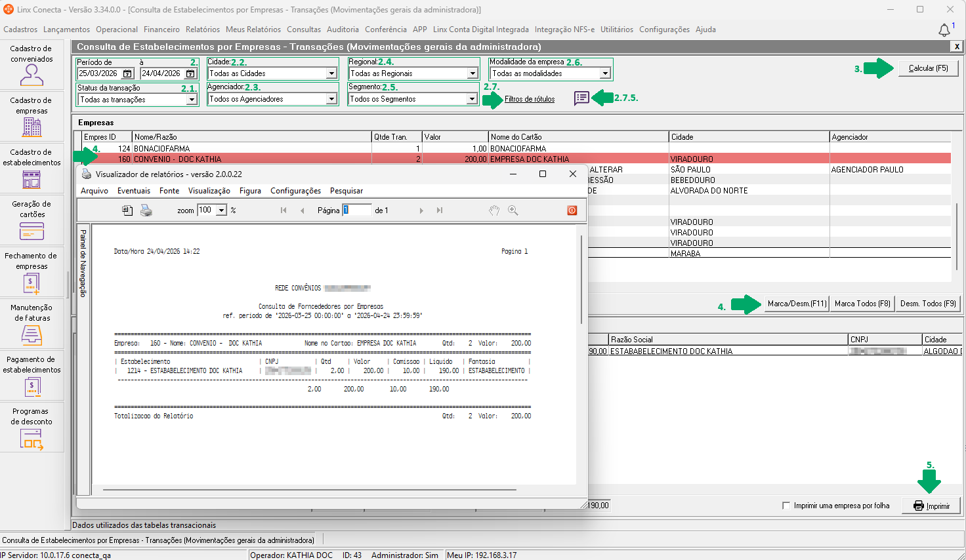Click the printer icon in report viewer
The image size is (966, 560).
point(146,210)
